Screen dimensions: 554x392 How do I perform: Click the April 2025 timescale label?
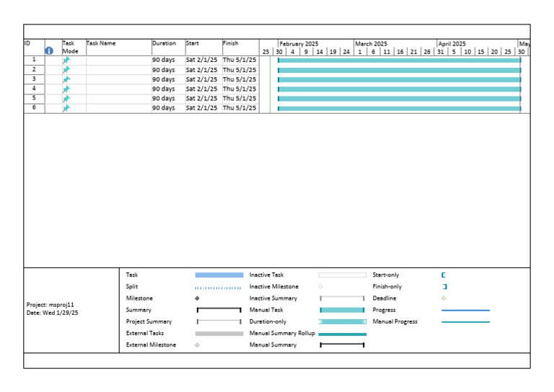click(x=452, y=44)
